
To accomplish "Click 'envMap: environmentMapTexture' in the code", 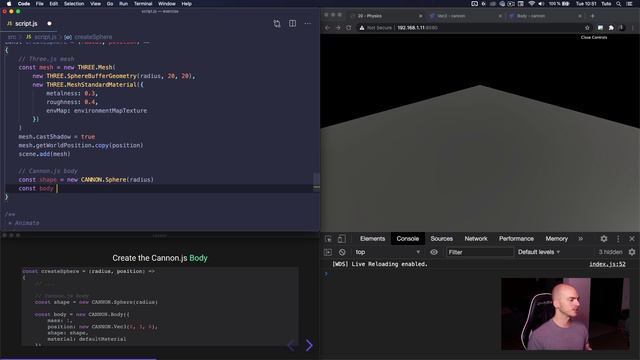I will (97, 111).
